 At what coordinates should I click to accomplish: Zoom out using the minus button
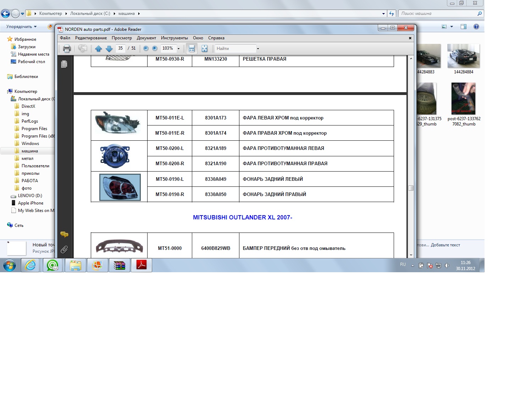(x=146, y=49)
